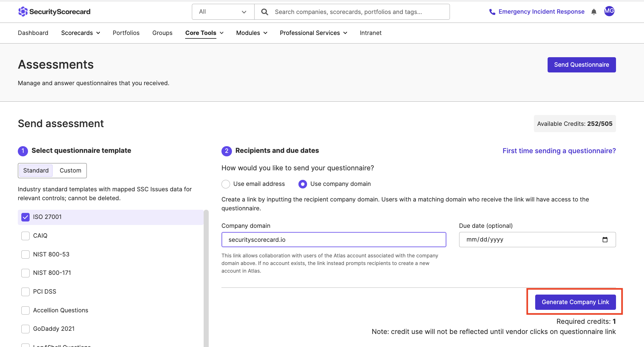The width and height of the screenshot is (644, 347).
Task: Switch to the Custom template tab
Action: click(x=70, y=170)
